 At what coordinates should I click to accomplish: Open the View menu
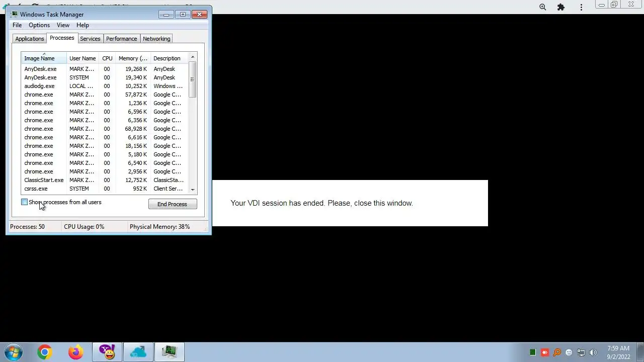click(63, 25)
